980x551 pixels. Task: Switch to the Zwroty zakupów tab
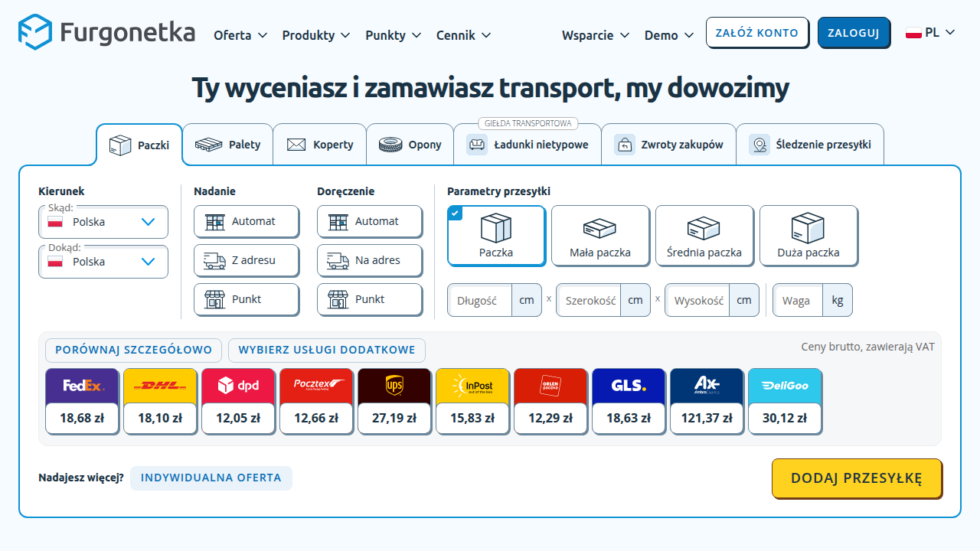pos(668,145)
